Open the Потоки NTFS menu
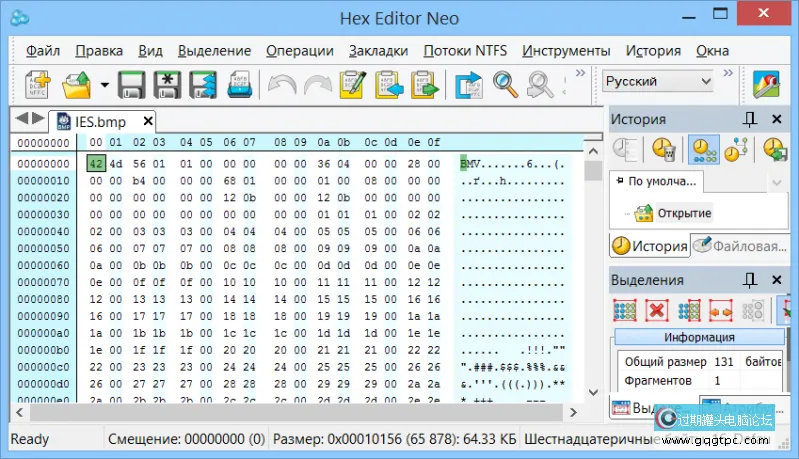799x459 pixels. click(x=465, y=51)
